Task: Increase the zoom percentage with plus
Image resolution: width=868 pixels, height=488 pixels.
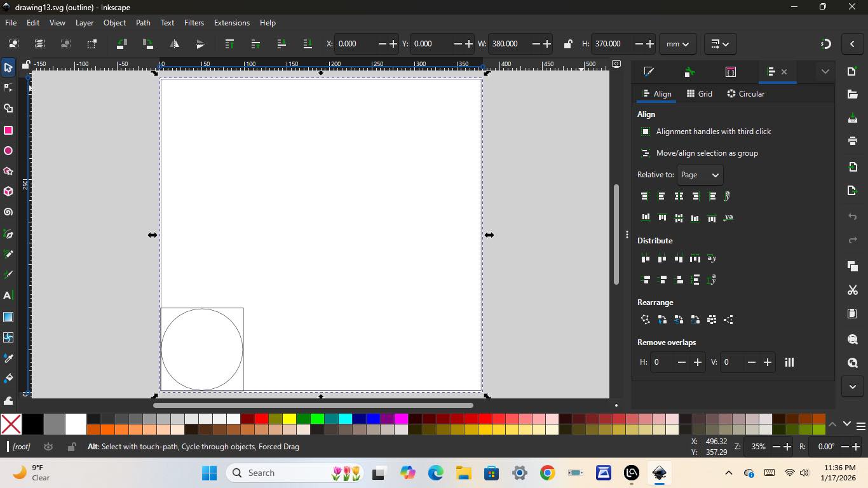Action: (787, 447)
